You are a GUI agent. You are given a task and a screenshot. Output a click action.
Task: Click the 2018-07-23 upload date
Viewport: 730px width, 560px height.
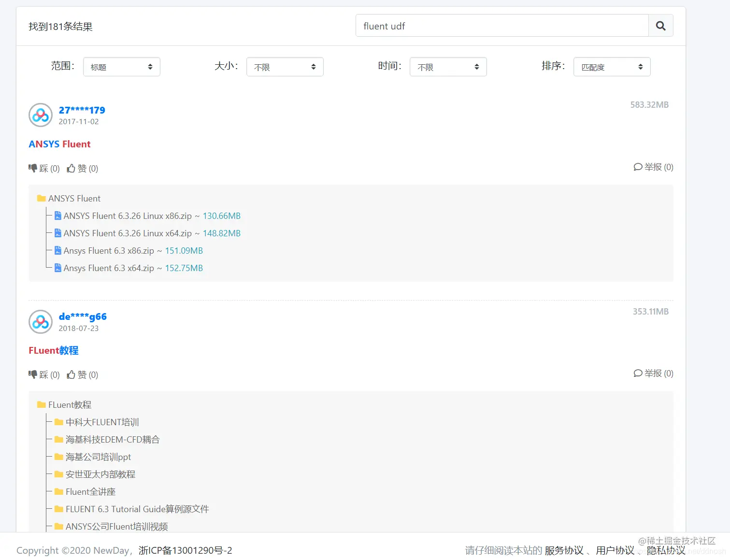[79, 328]
